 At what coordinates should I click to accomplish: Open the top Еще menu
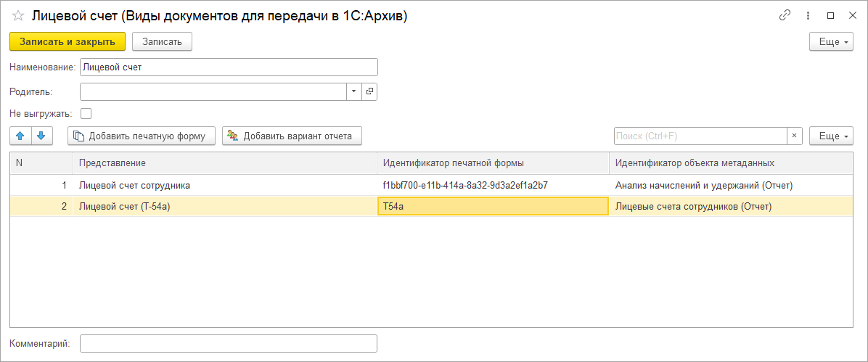coord(831,42)
